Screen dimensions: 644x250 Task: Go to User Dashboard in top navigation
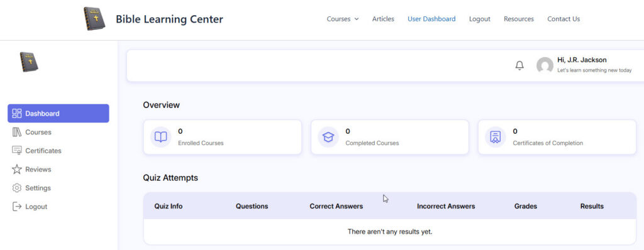point(431,19)
